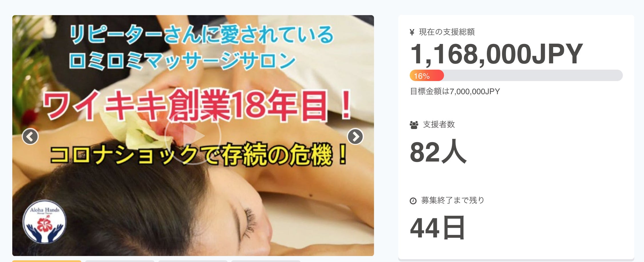Viewport: 644px width, 262px height.
Task: Click the supporters group icon
Action: (414, 125)
